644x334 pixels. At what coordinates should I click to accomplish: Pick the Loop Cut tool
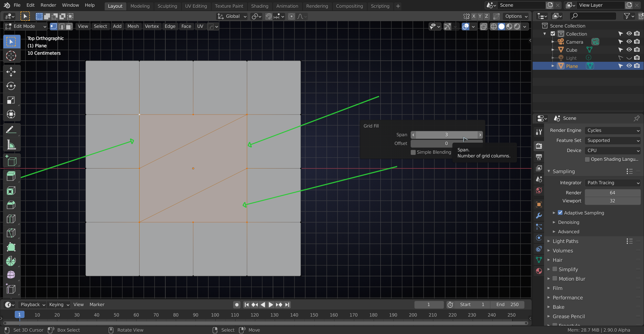(11, 219)
